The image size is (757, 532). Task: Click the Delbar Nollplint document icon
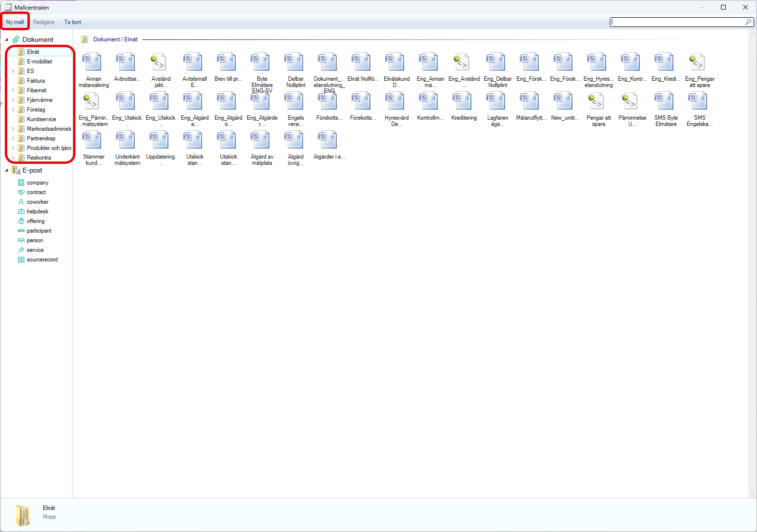tap(294, 63)
